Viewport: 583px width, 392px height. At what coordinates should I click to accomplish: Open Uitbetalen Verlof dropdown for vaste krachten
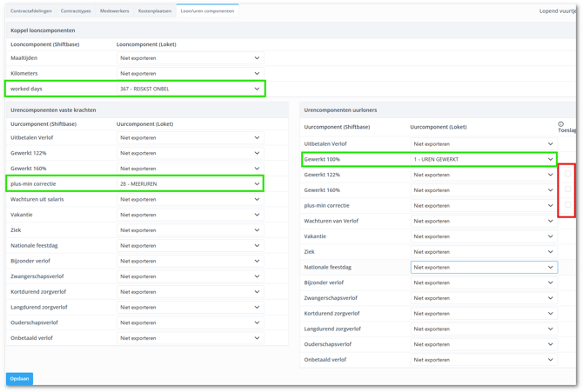pyautogui.click(x=190, y=137)
